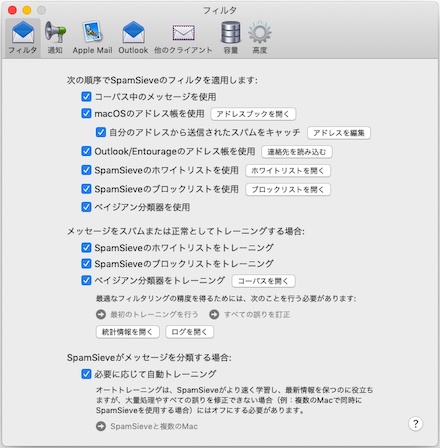
Task: Open the log with ログを開く button
Action: pos(189,332)
